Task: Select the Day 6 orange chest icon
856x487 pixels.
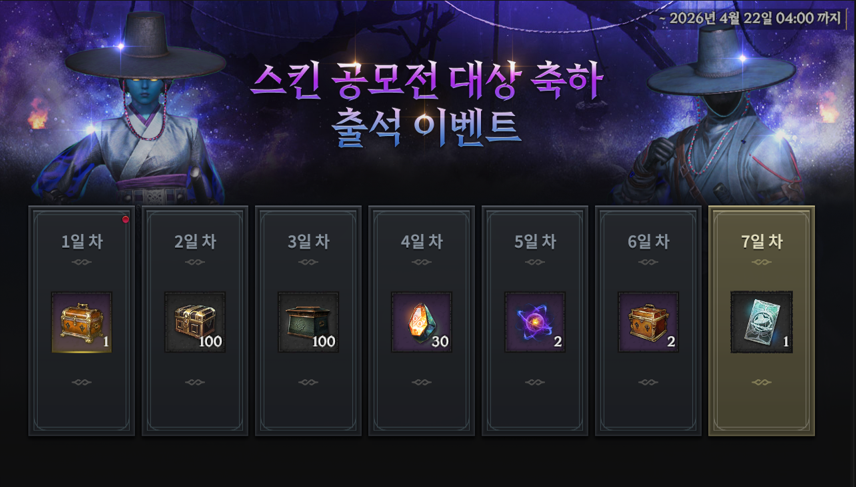Action: point(648,322)
